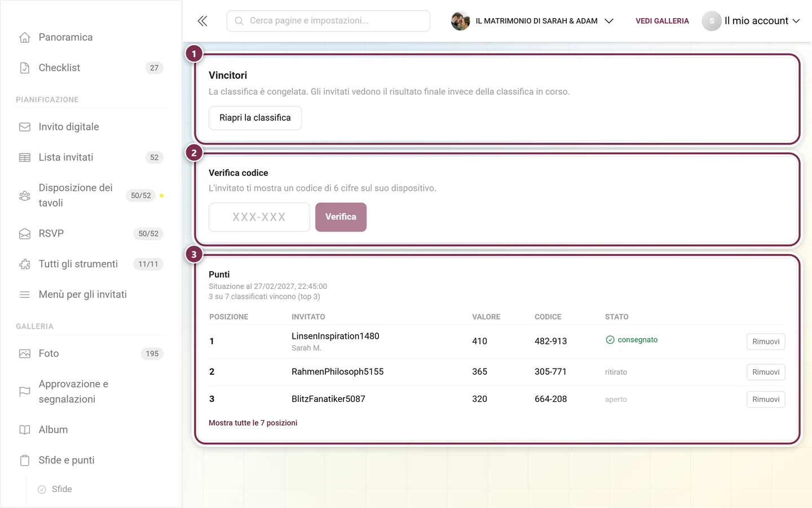The height and width of the screenshot is (508, 812).
Task: Select Sfide sub-item in sidebar
Action: [x=62, y=489]
